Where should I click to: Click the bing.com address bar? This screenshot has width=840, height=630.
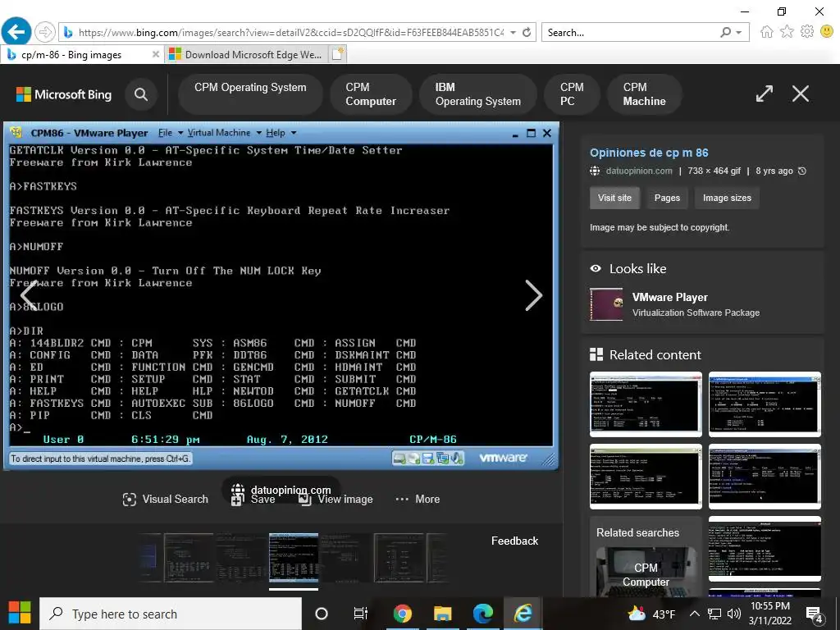point(290,33)
